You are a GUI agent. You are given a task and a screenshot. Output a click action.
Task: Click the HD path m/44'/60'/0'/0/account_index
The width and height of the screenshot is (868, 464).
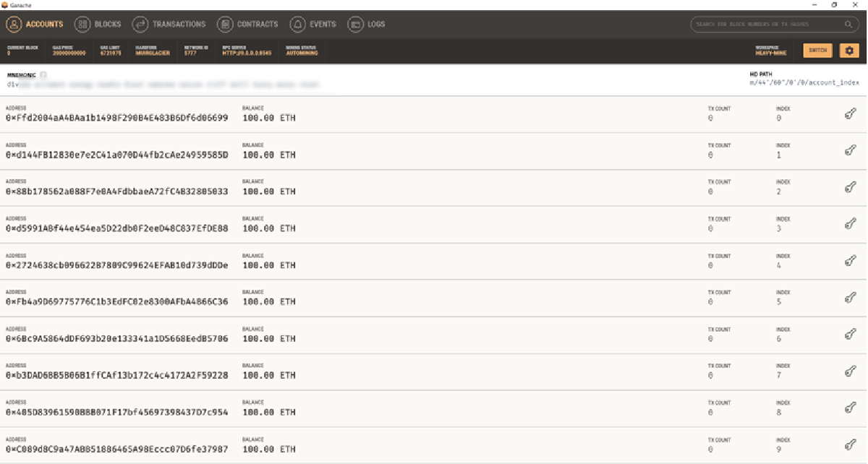click(x=804, y=83)
